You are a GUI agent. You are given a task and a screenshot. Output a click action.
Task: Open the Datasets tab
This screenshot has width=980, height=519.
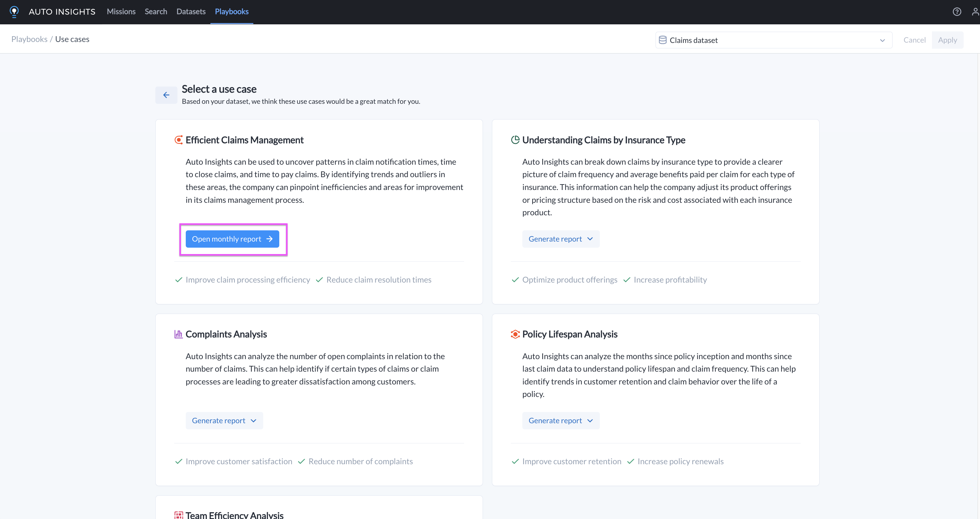point(191,12)
